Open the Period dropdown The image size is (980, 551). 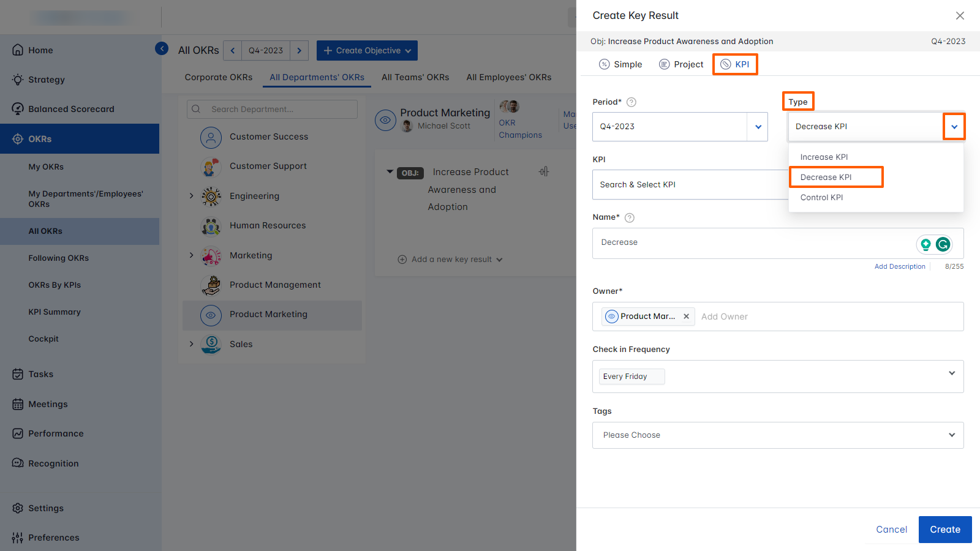[758, 126]
